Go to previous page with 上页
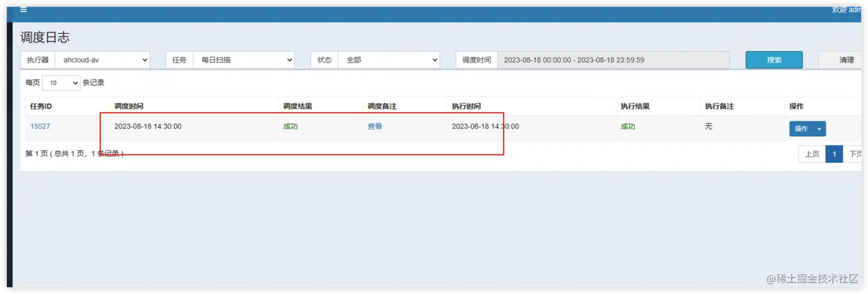Viewport: 868px width, 294px height. (x=812, y=154)
